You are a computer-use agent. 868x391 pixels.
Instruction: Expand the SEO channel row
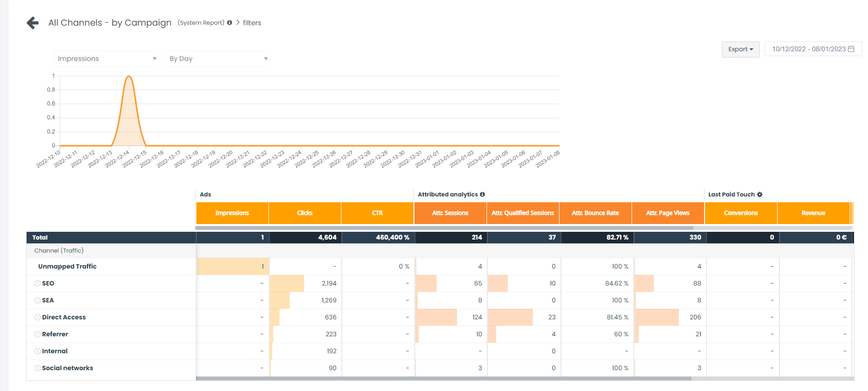(x=37, y=284)
